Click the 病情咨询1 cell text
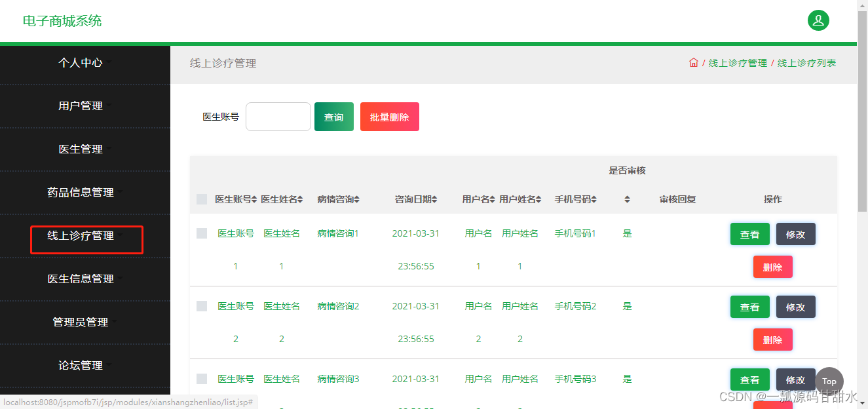The image size is (868, 409). [338, 233]
